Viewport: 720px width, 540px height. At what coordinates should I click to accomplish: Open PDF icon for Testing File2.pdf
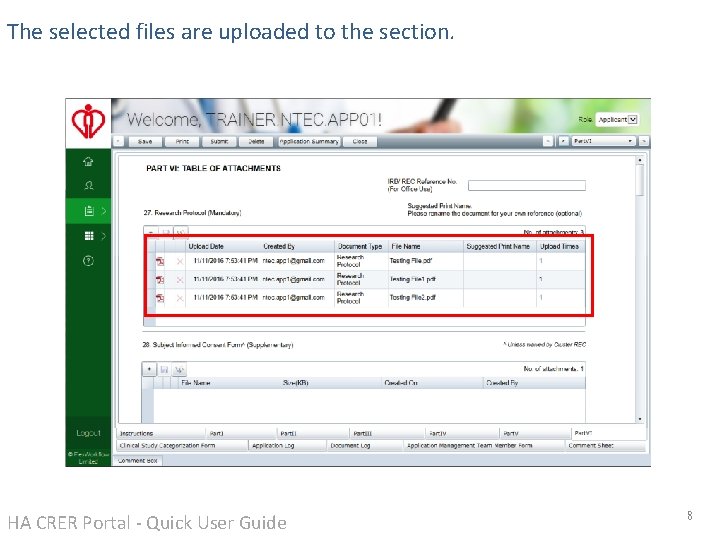pos(160,298)
